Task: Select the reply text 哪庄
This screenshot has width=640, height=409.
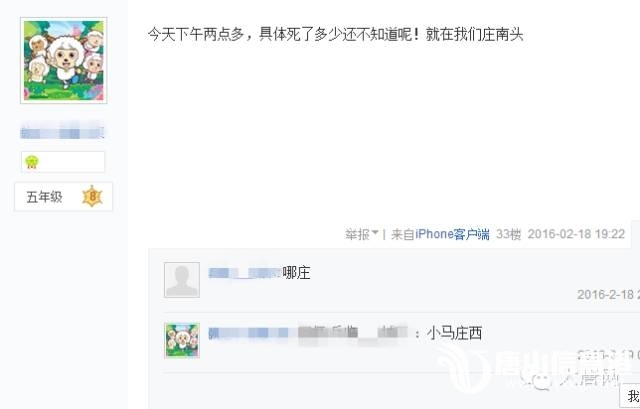Action: coord(296,273)
